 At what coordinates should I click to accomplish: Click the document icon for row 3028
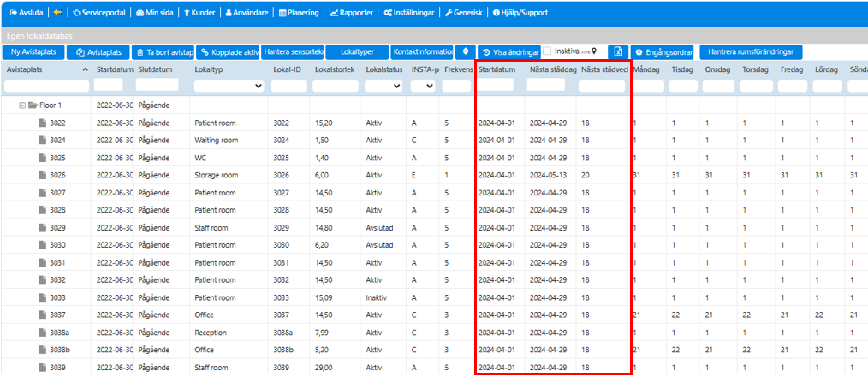42,210
